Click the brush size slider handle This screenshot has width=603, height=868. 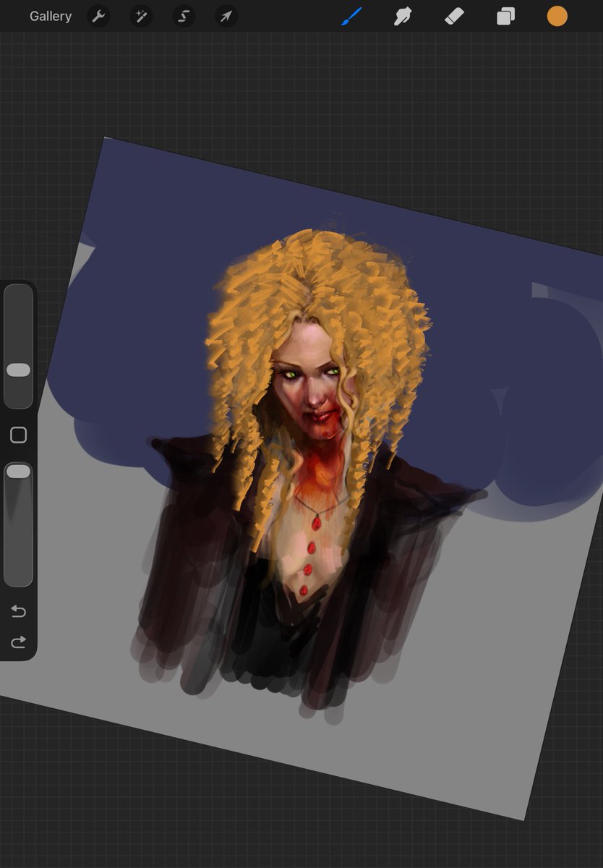[18, 370]
